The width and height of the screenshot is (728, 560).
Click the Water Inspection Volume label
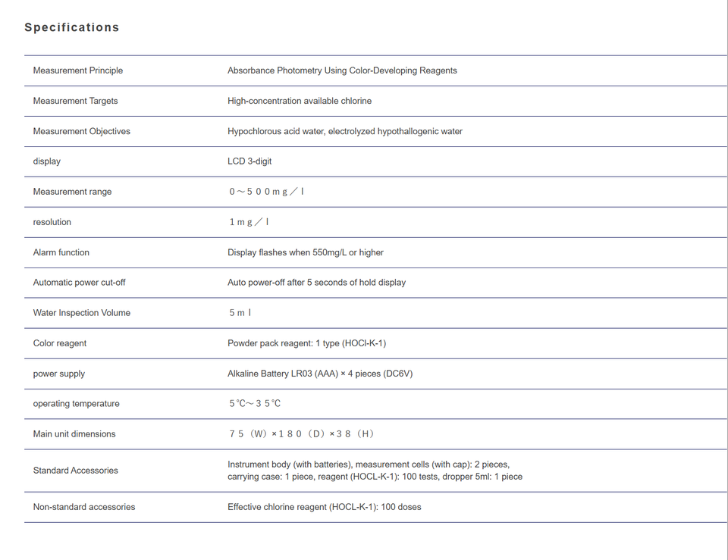click(x=82, y=313)
